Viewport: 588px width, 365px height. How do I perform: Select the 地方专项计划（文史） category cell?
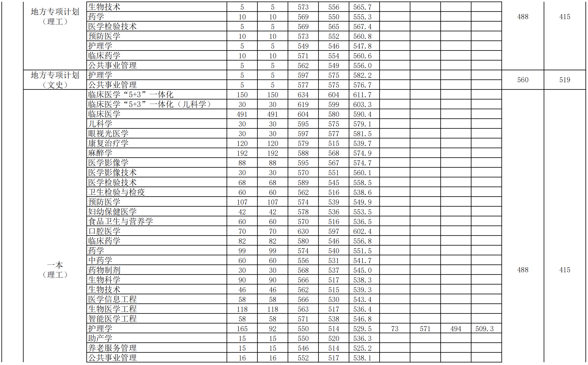point(55,80)
